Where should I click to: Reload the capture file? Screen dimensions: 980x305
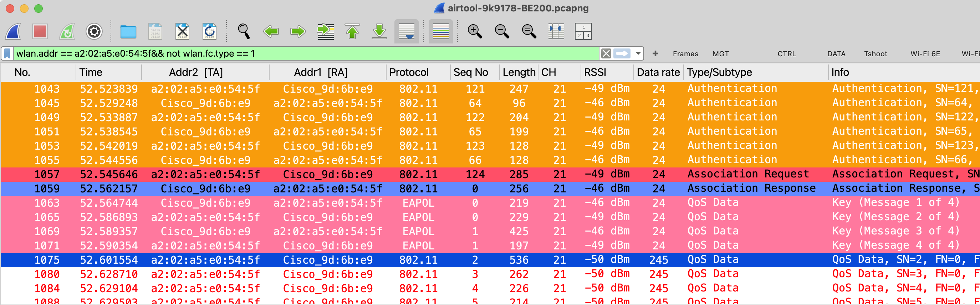(210, 32)
